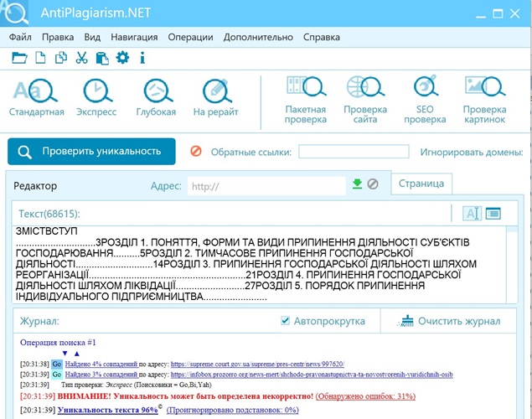Open the Дополнительно menu
The height and width of the screenshot is (419, 532).
pos(258,37)
